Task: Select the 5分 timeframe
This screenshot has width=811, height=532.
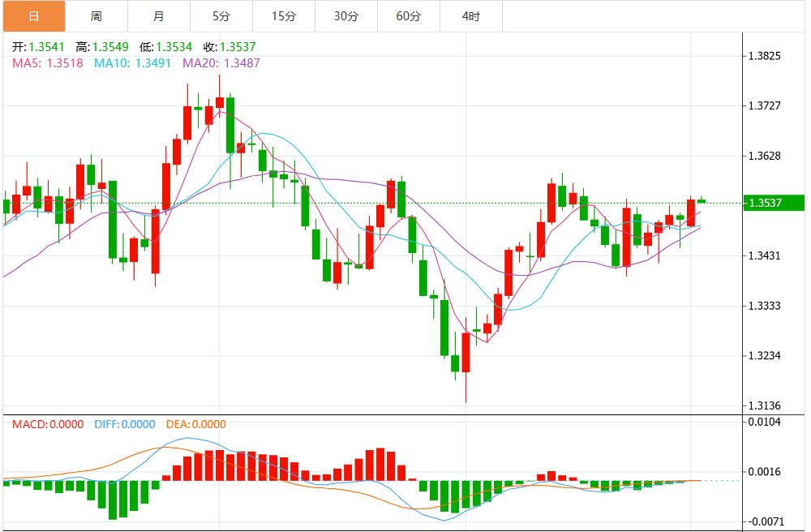Action: pyautogui.click(x=222, y=15)
